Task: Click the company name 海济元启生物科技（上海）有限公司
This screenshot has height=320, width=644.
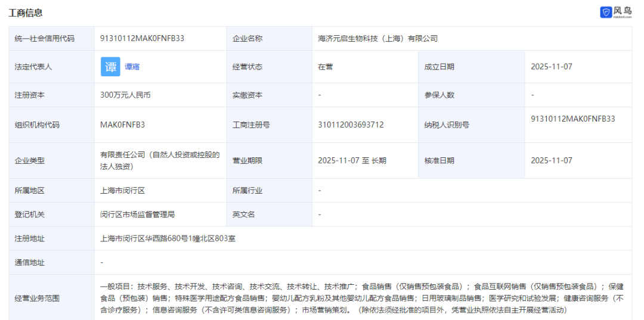Action: [x=377, y=38]
